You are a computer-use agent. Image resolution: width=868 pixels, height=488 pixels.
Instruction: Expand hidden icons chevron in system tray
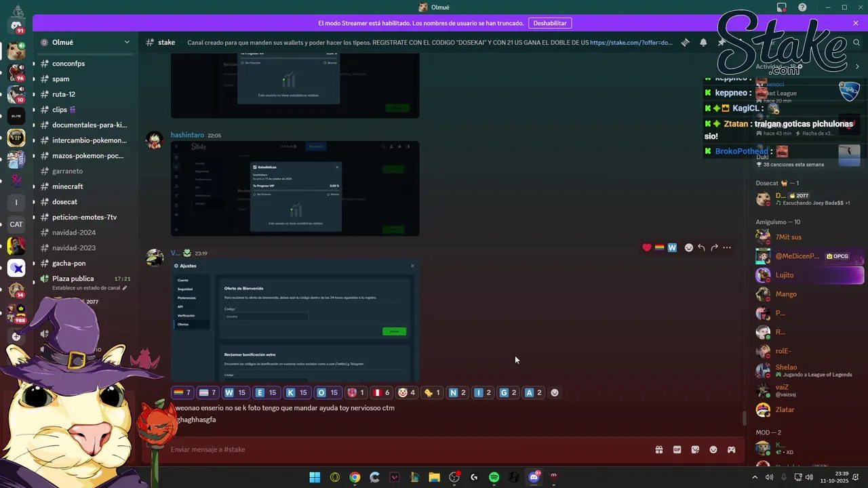tap(755, 477)
